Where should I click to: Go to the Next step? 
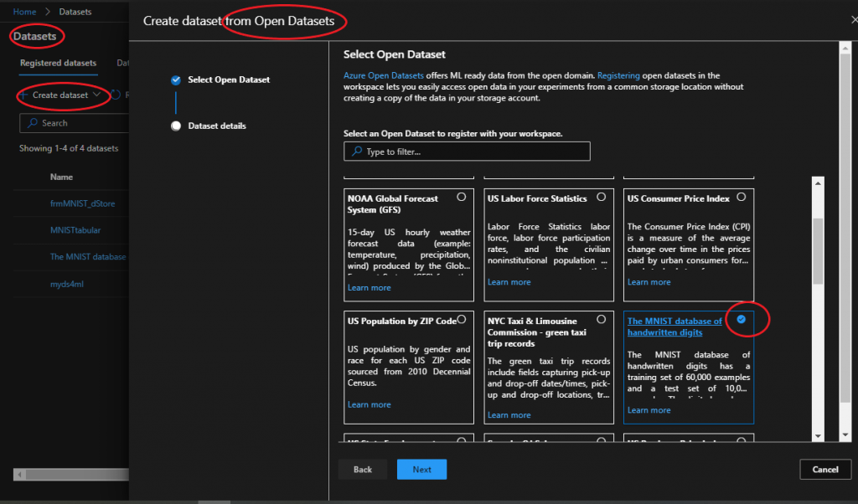pos(422,470)
